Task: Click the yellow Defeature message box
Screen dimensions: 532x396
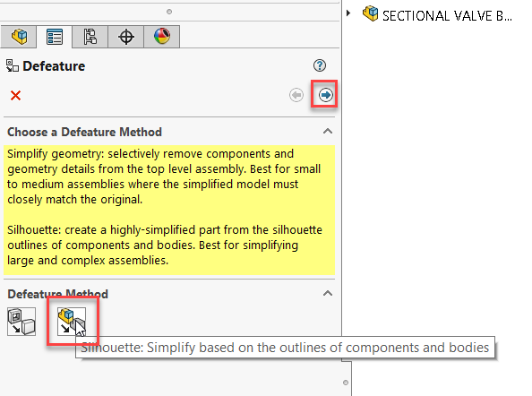Action: click(x=169, y=210)
